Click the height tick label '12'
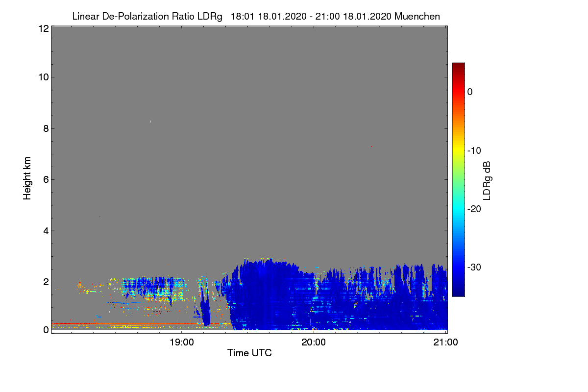Viewport: 588px width, 392px height. [x=43, y=28]
